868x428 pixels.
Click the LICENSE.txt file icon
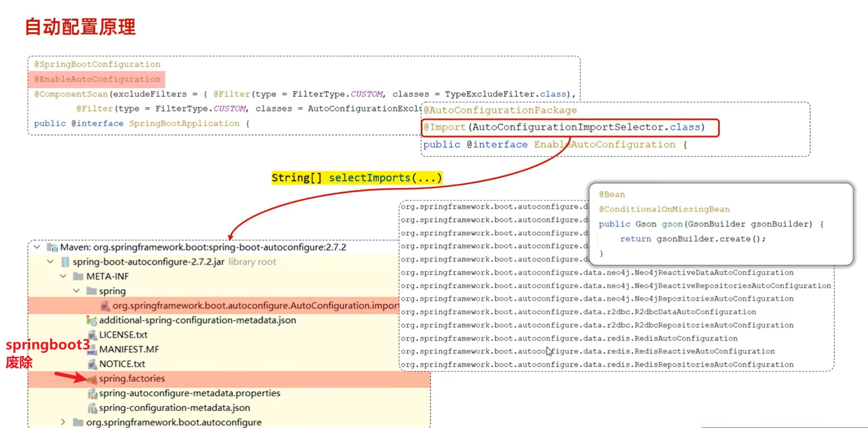click(92, 335)
